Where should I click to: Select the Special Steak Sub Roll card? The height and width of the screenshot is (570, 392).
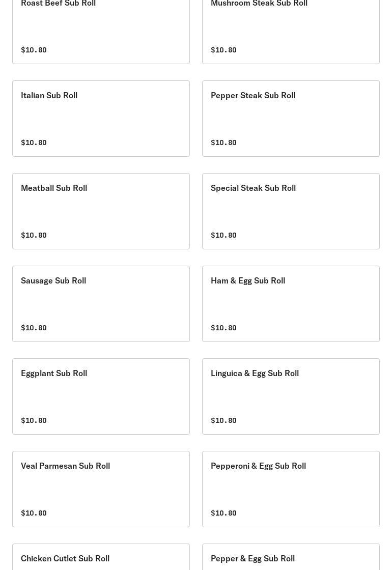[x=291, y=211]
